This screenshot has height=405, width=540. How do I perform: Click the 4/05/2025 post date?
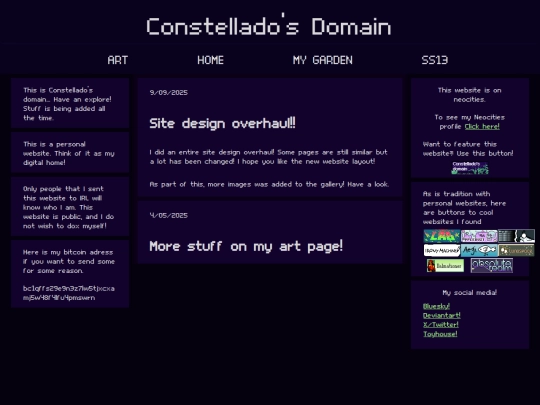coord(169,215)
